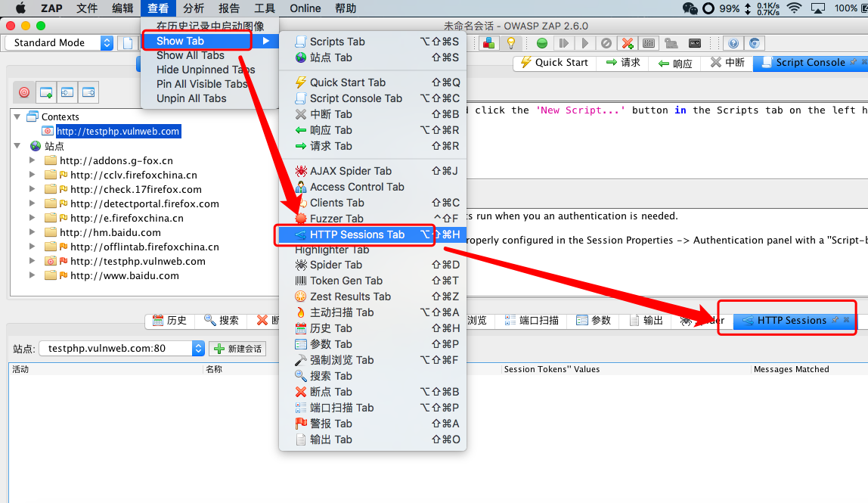
Task: Select 主动扫描 Tab entry
Action: coord(373,312)
